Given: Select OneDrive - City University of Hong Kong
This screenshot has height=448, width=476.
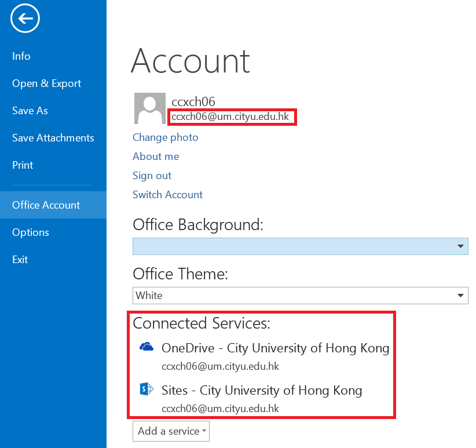Looking at the screenshot, I should (x=275, y=348).
